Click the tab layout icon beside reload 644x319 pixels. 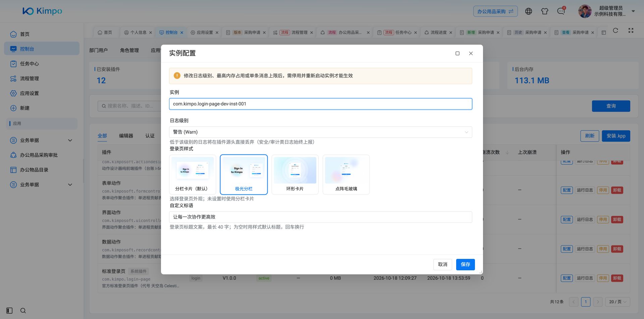(604, 33)
